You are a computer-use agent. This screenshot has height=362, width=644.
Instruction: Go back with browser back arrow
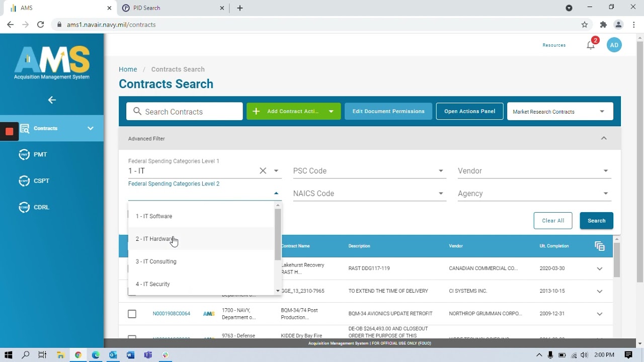[x=10, y=25]
